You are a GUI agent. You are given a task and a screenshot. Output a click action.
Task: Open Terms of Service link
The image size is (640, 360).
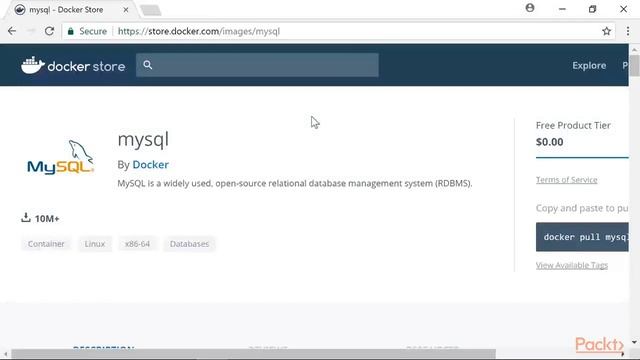(x=567, y=180)
